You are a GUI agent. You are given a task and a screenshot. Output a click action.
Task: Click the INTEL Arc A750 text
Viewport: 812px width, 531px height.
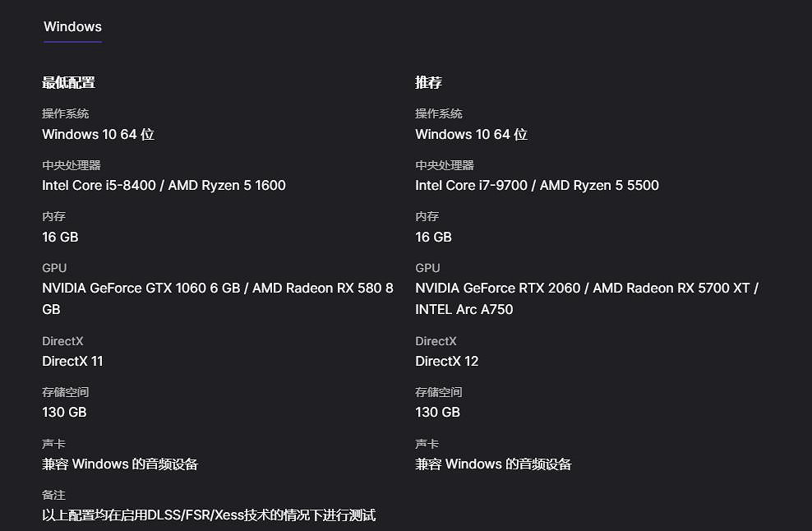click(x=464, y=310)
